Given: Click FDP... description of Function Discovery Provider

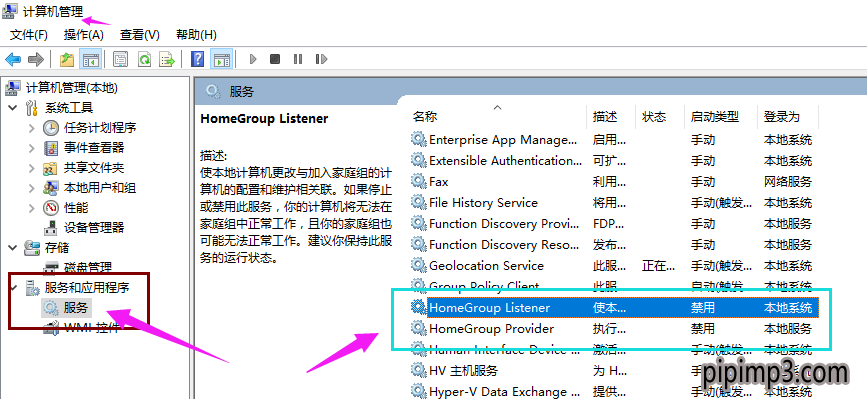Looking at the screenshot, I should pyautogui.click(x=609, y=223).
